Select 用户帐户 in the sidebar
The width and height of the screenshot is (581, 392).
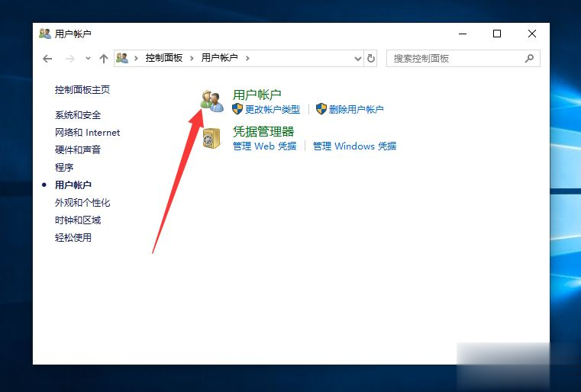[73, 185]
